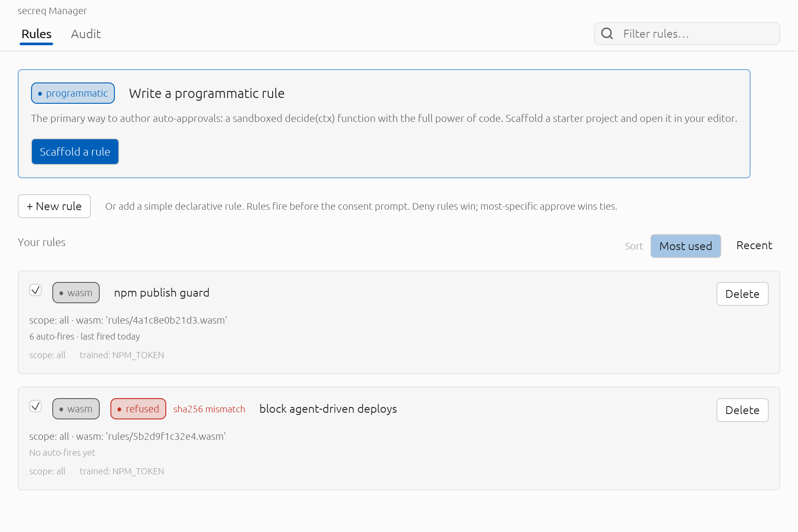Viewport: 798px width, 532px height.
Task: Add a new declarative rule
Action: click(x=54, y=206)
